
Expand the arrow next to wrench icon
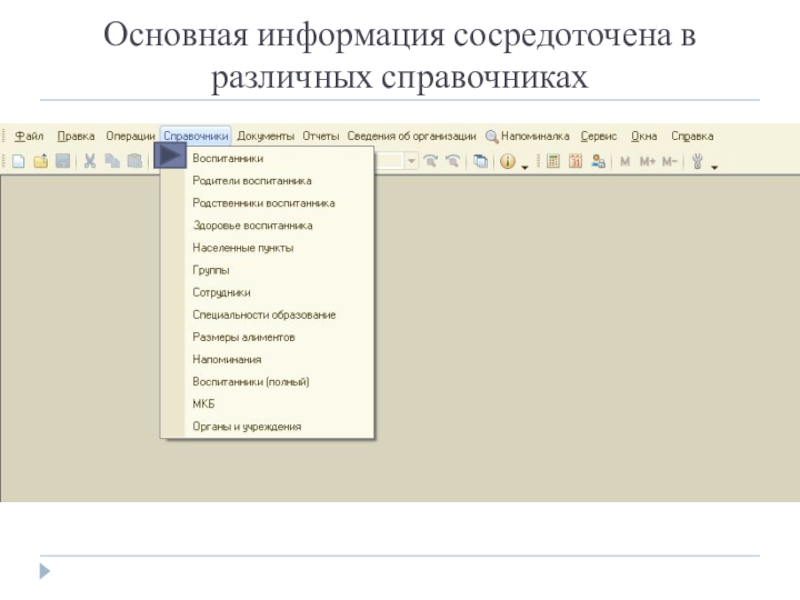pyautogui.click(x=714, y=167)
